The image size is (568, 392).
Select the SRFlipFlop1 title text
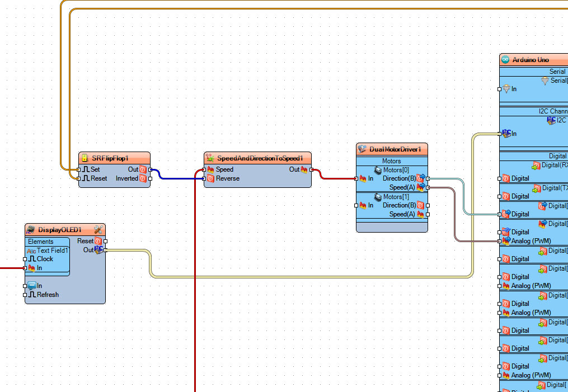coord(110,158)
